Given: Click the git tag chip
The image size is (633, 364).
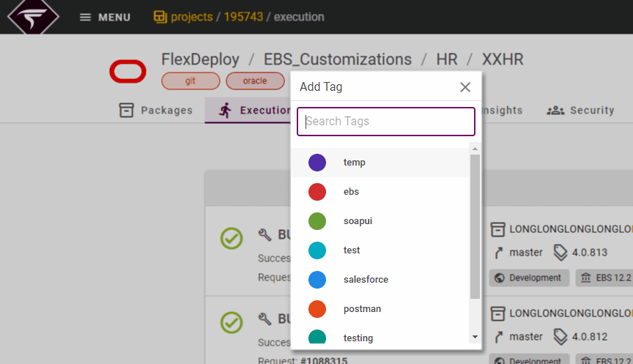Looking at the screenshot, I should click(x=190, y=81).
